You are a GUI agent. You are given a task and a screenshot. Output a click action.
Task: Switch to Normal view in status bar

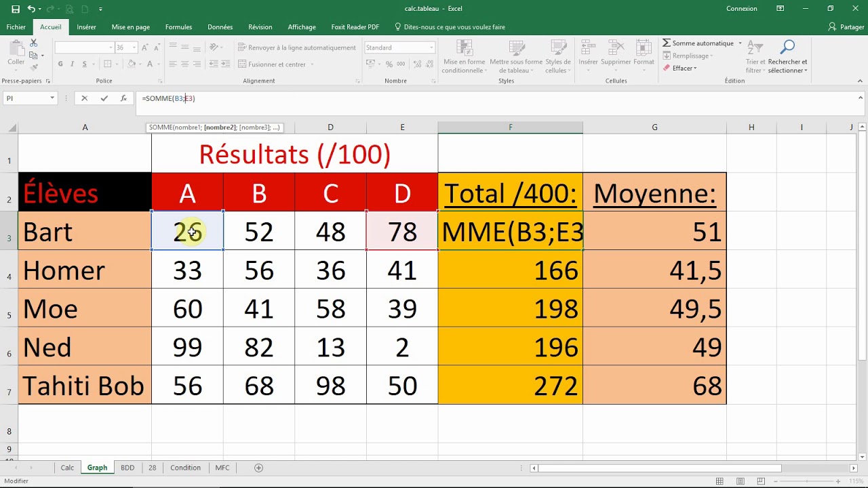719,481
